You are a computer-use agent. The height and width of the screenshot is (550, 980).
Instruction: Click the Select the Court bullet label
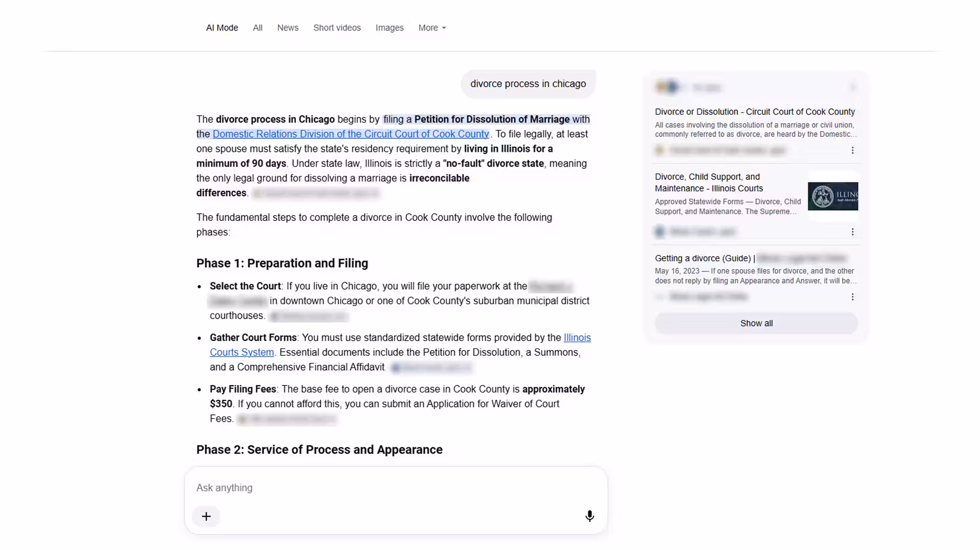(245, 286)
